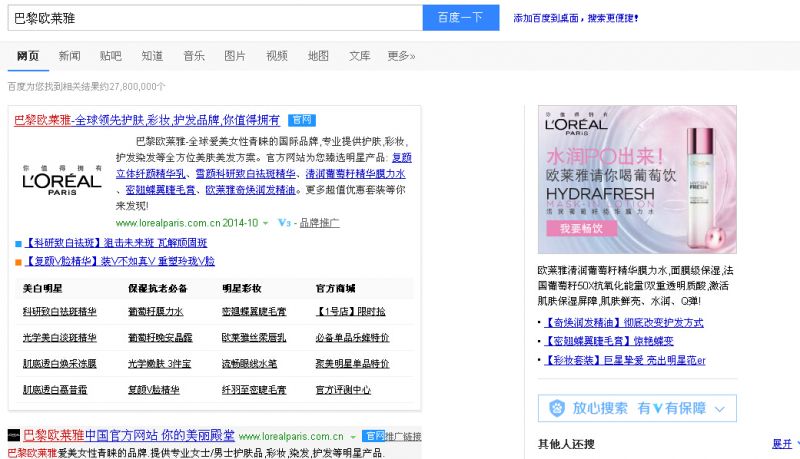Switch to the 贴吧 tab

coord(111,56)
